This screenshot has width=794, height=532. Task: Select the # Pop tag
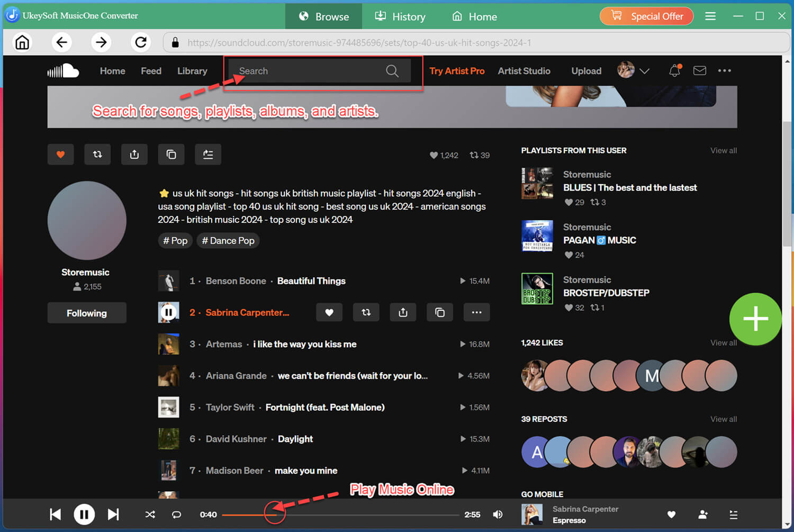[x=175, y=240]
